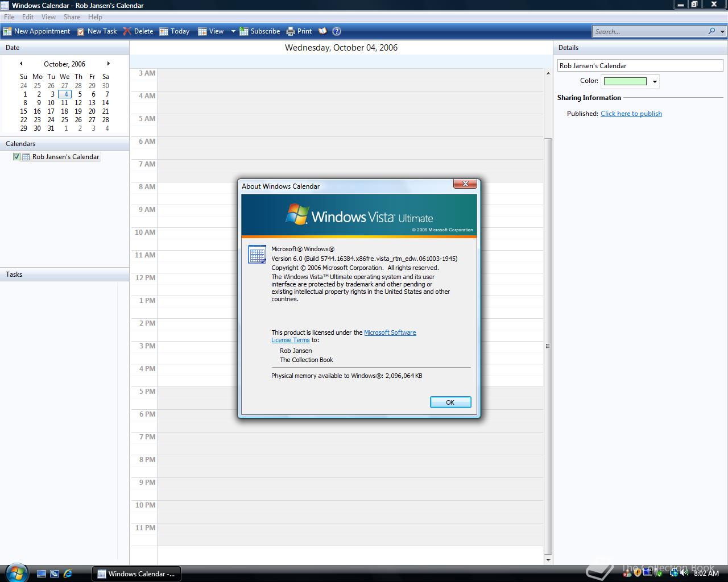Click the 6 PM time slot
728x582 pixels.
pos(350,421)
